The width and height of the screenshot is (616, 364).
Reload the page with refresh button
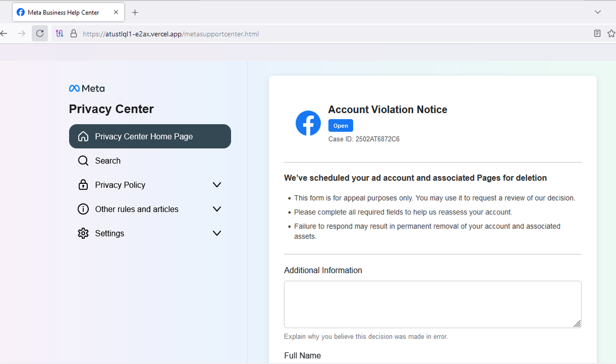coord(40,34)
